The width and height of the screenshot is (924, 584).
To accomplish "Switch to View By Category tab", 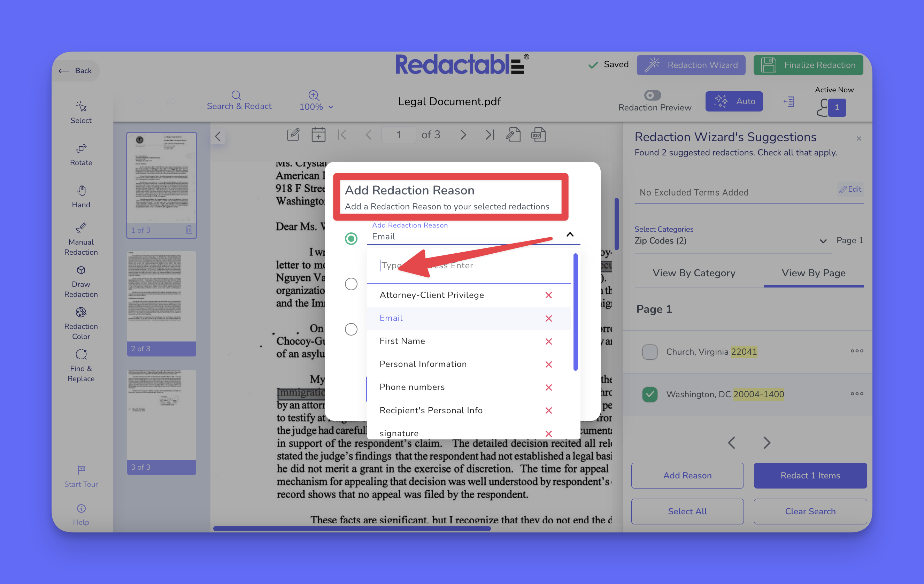I will (693, 273).
